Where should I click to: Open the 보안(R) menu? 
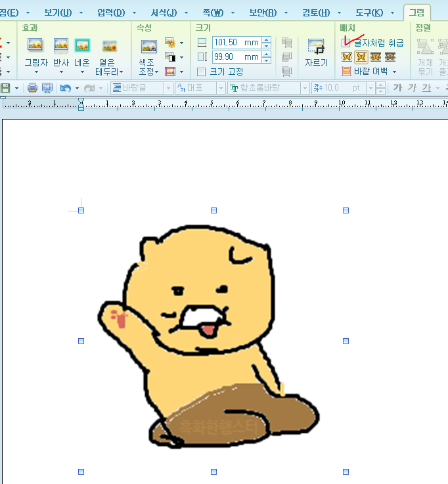click(263, 12)
